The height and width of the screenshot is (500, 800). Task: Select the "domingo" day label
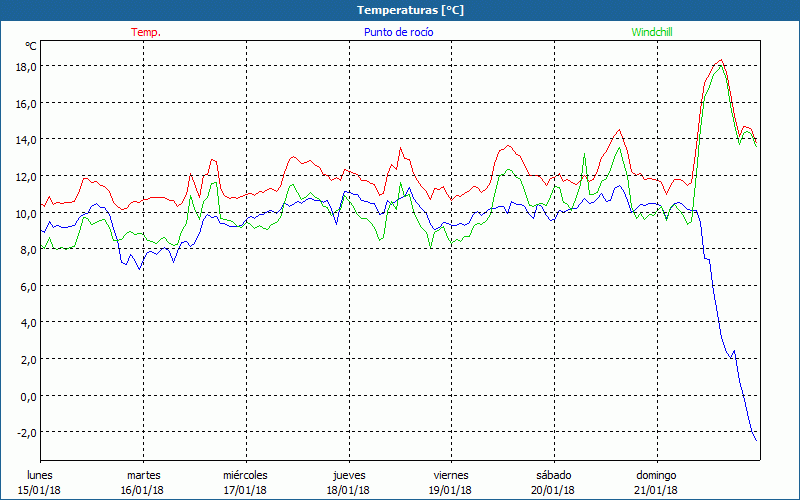click(656, 474)
